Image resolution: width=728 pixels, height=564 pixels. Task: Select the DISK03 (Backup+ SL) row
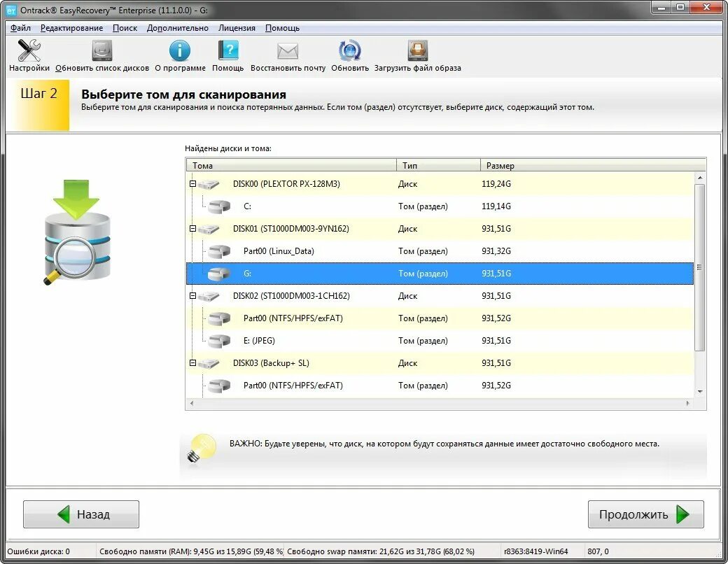tap(440, 363)
